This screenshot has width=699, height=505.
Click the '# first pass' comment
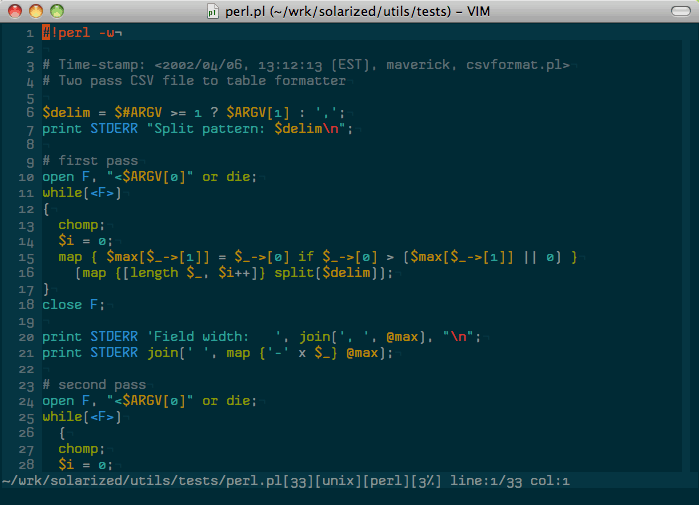[x=90, y=161]
